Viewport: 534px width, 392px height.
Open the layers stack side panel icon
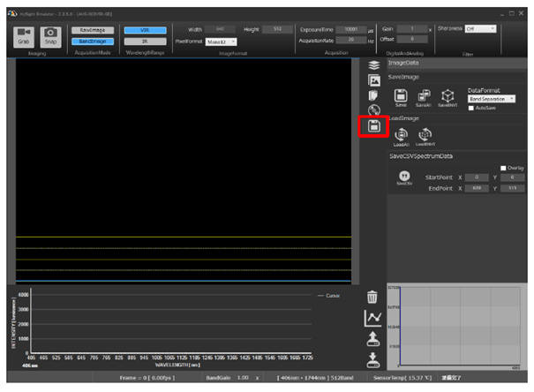pyautogui.click(x=374, y=64)
